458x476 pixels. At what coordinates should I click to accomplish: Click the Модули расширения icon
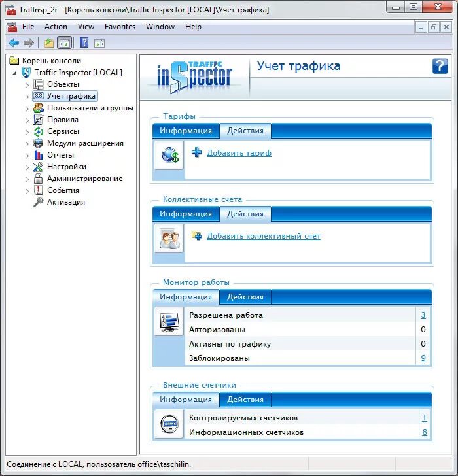click(x=38, y=143)
